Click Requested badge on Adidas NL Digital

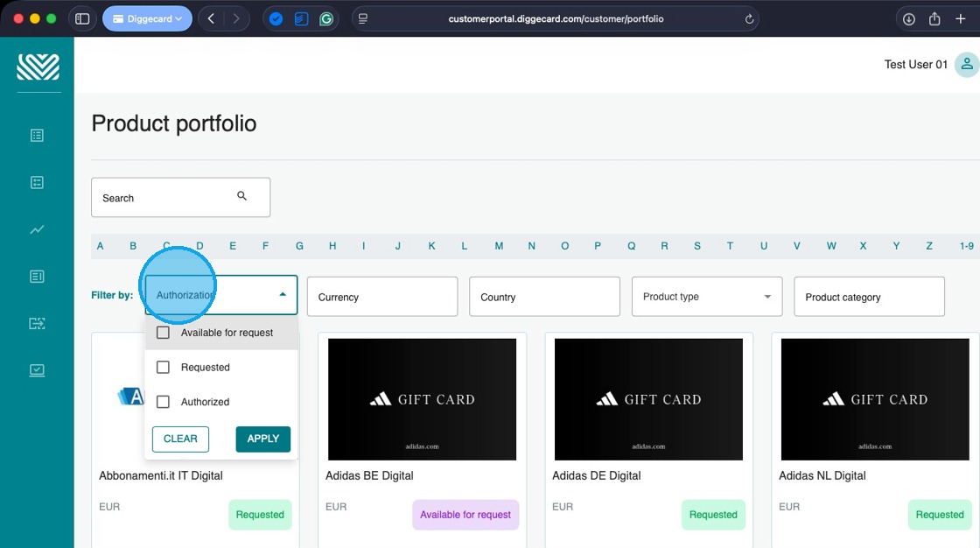click(940, 515)
